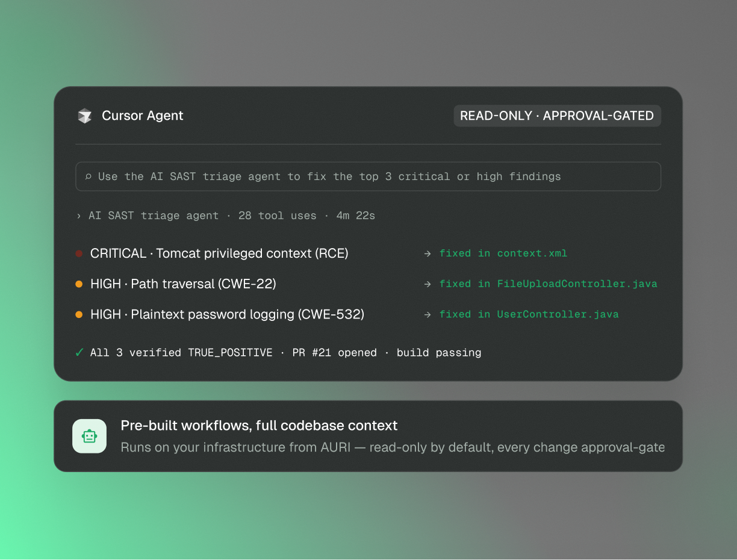Click the green robot icon
Screen dimensions: 737x560
[90, 436]
